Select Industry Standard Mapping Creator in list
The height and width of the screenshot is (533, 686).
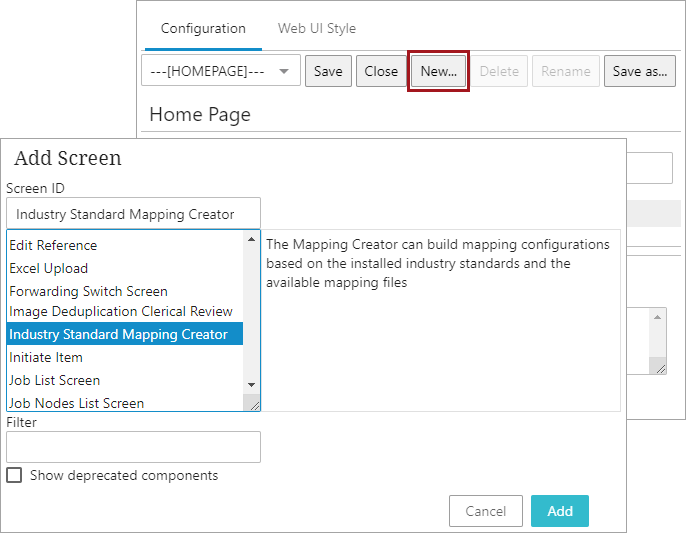125,334
